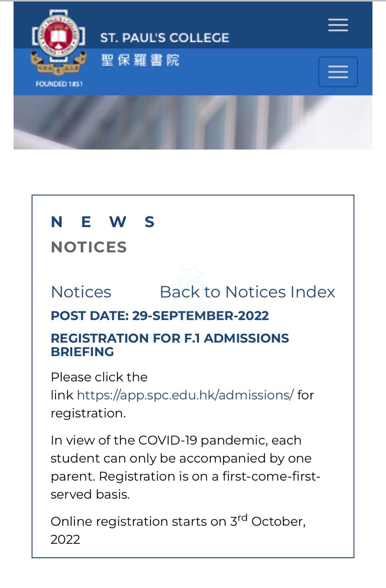The image size is (386, 588).
Task: Click the FOUNDED 1851 caption
Action: pyautogui.click(x=59, y=84)
